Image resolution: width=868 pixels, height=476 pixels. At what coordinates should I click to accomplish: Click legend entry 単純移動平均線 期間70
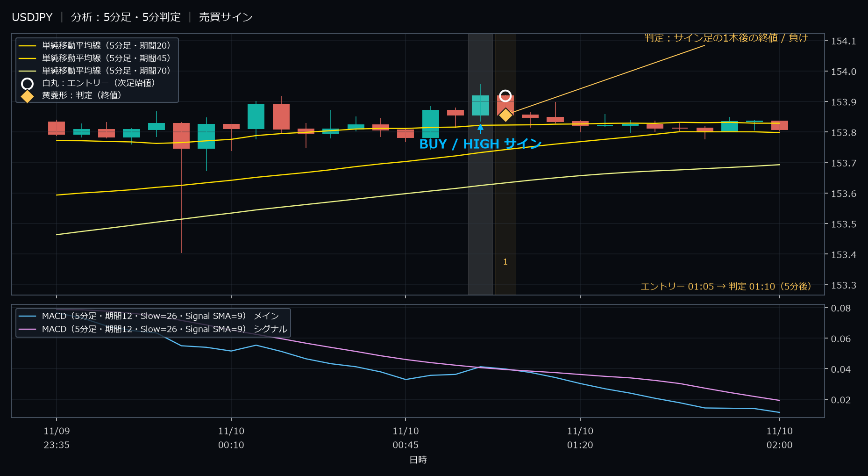point(95,71)
